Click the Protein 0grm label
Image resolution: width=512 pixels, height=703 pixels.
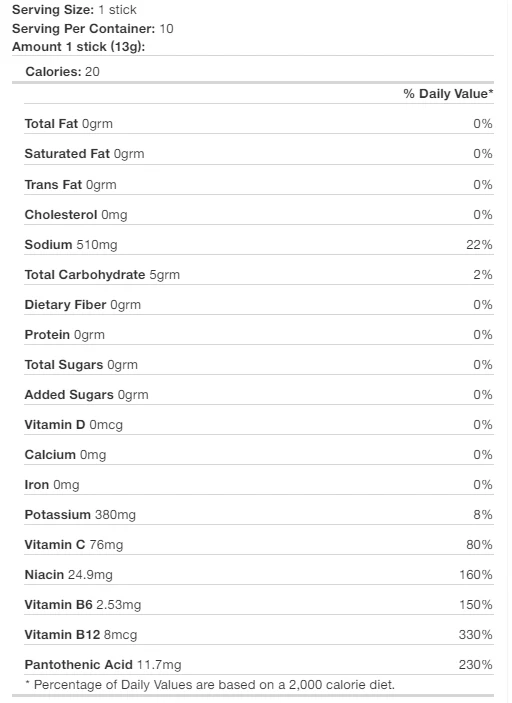click(65, 335)
